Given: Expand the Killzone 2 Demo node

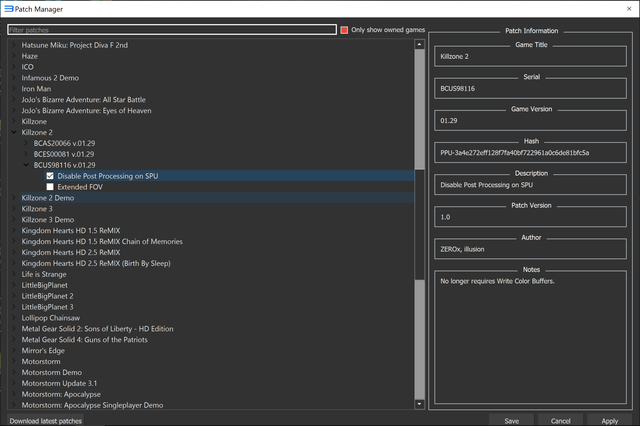Looking at the screenshot, I should [x=14, y=198].
